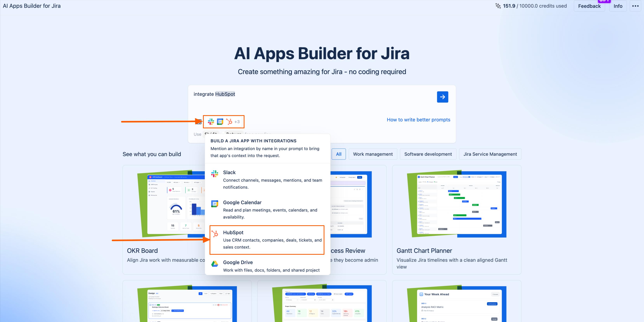Filter templates by Jira Service Management
Viewport: 644px width, 322px height.
coord(490,154)
